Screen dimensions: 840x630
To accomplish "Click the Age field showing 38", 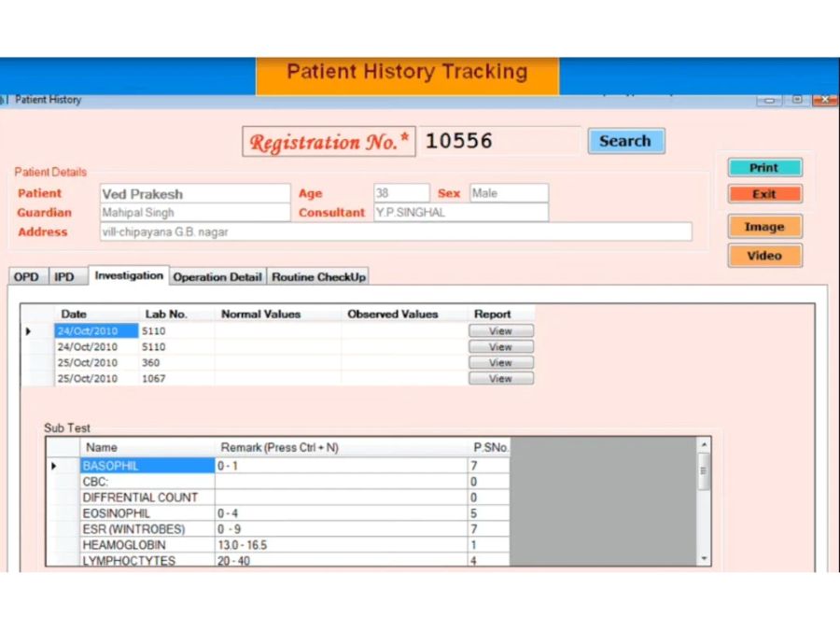I will 401,193.
